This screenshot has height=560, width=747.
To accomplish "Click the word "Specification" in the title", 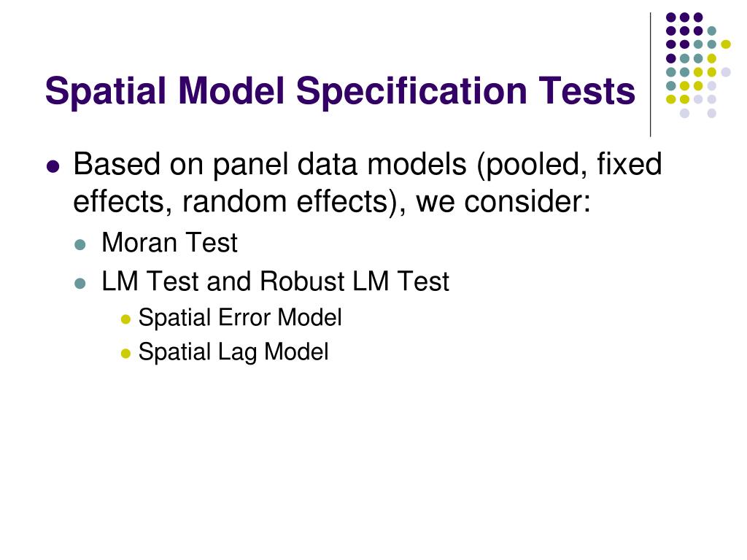I will coord(411,91).
